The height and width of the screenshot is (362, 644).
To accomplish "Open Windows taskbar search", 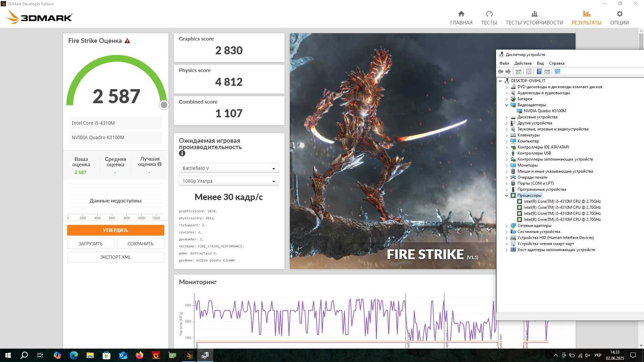I will pyautogui.click(x=24, y=355).
